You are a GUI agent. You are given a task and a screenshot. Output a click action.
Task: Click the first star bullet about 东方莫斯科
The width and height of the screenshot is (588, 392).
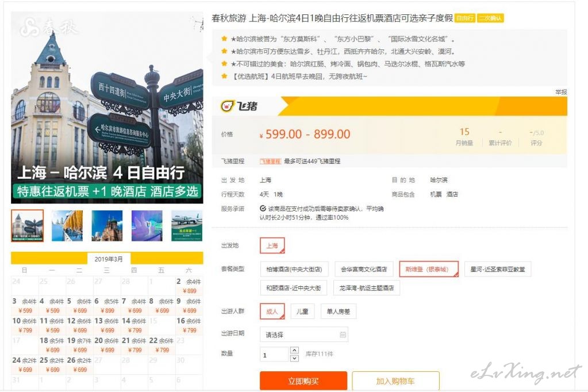point(224,39)
